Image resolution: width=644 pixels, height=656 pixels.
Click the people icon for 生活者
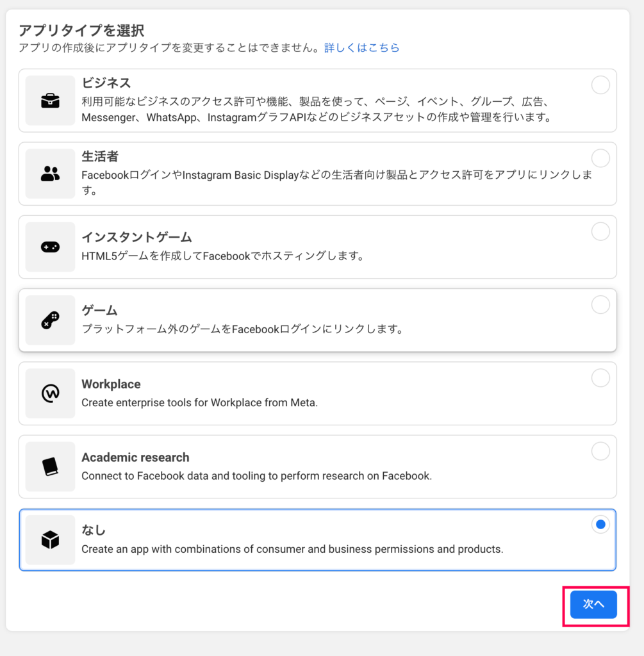[50, 174]
